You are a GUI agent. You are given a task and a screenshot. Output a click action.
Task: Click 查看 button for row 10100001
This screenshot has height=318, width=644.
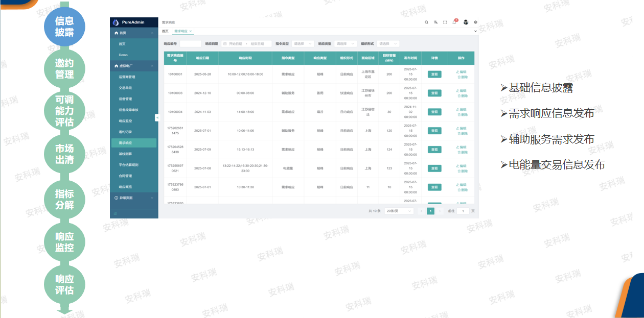(434, 74)
